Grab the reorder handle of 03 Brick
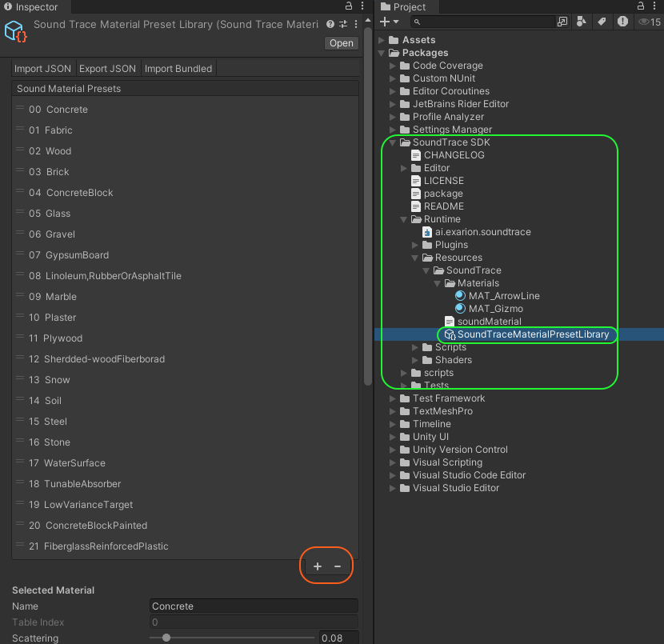This screenshot has height=644, width=664. tap(20, 170)
